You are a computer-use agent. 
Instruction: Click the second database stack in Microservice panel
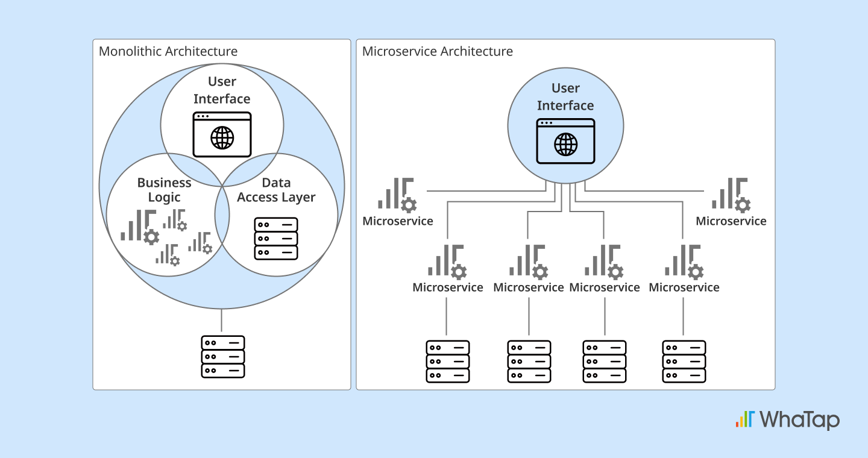tap(529, 361)
